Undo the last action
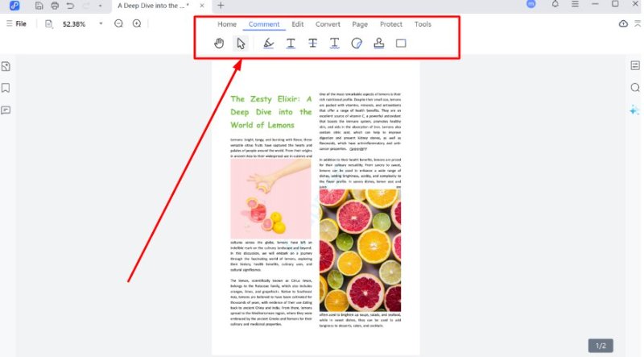The width and height of the screenshot is (644, 357). pyautogui.click(x=70, y=6)
